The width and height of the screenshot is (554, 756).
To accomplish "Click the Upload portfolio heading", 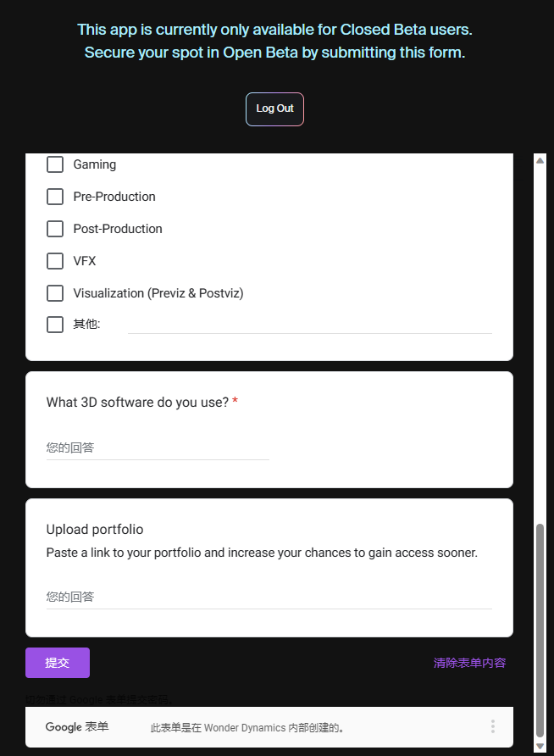I will tap(95, 529).
